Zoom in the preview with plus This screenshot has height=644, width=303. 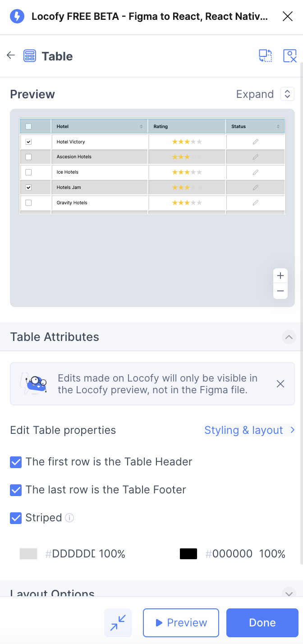coord(280,276)
